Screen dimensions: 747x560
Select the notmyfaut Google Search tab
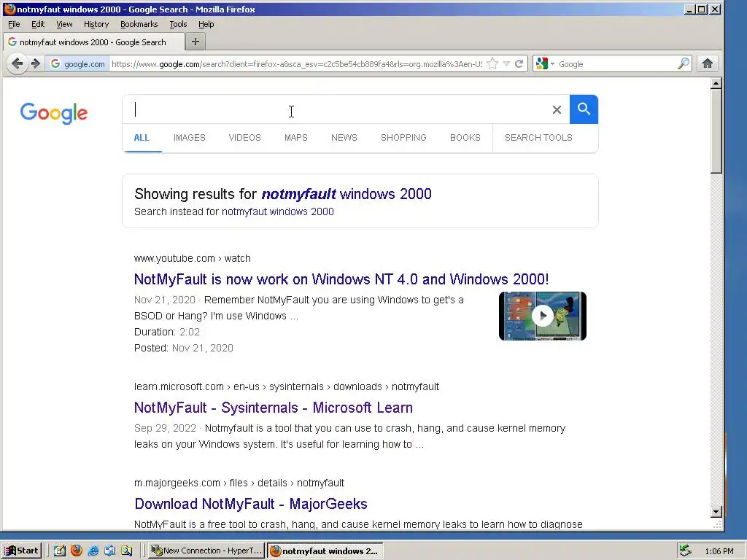tap(93, 42)
